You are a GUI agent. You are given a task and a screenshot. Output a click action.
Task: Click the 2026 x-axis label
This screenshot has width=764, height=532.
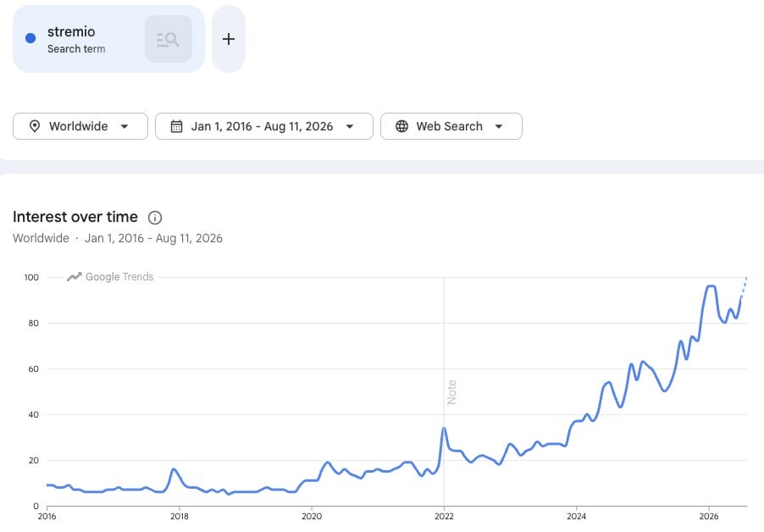(x=709, y=517)
